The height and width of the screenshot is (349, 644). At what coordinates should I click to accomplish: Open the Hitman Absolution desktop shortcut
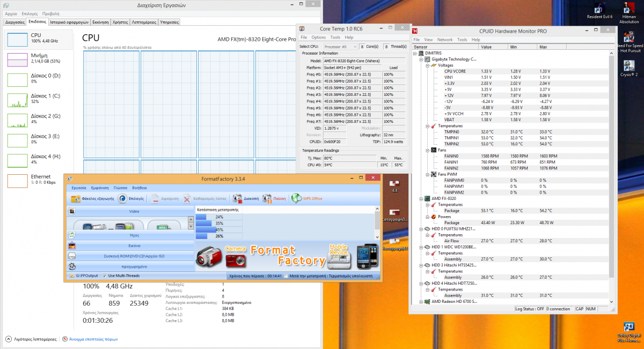click(629, 13)
